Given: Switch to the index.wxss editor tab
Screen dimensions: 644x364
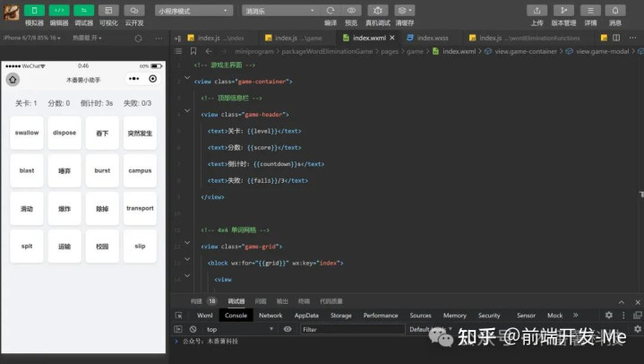Looking at the screenshot, I should pos(432,39).
